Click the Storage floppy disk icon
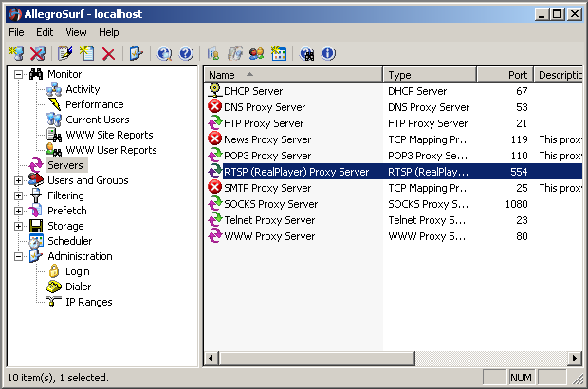The width and height of the screenshot is (588, 389). 36,226
